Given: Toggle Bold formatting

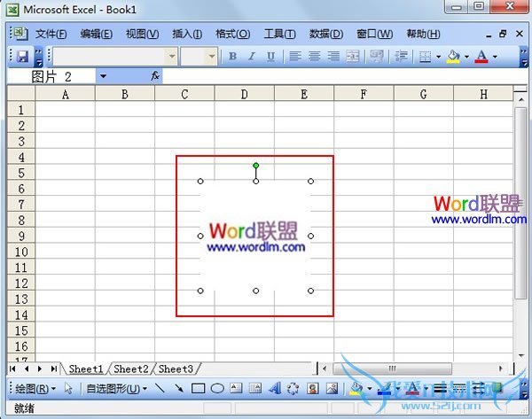Looking at the screenshot, I should (232, 57).
